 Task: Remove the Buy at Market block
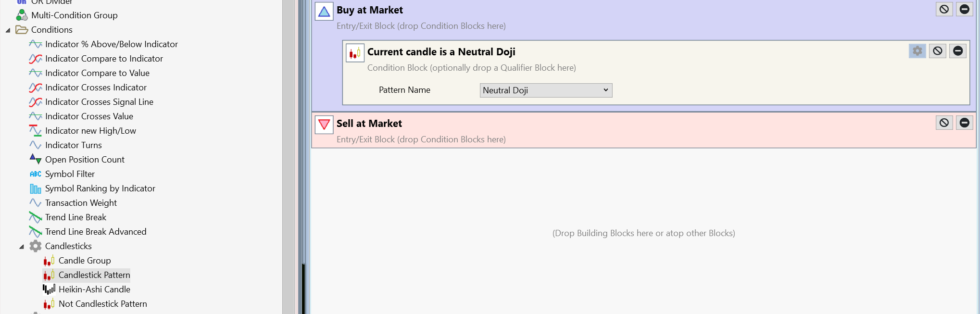[965, 9]
